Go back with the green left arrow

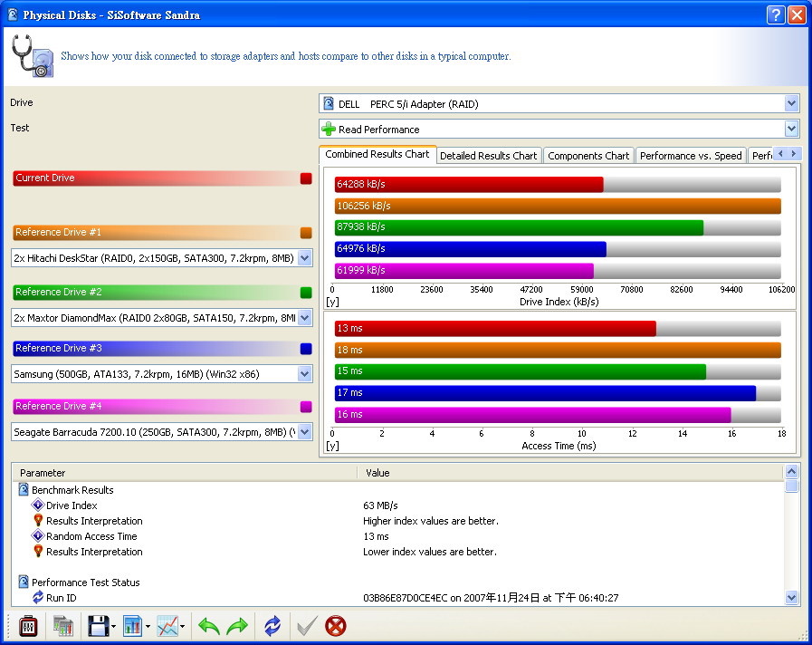pyautogui.click(x=209, y=626)
